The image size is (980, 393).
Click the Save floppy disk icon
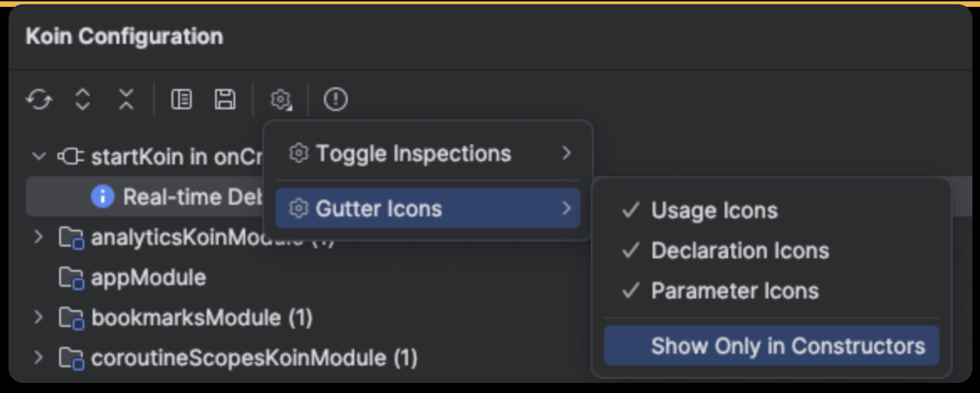(225, 100)
